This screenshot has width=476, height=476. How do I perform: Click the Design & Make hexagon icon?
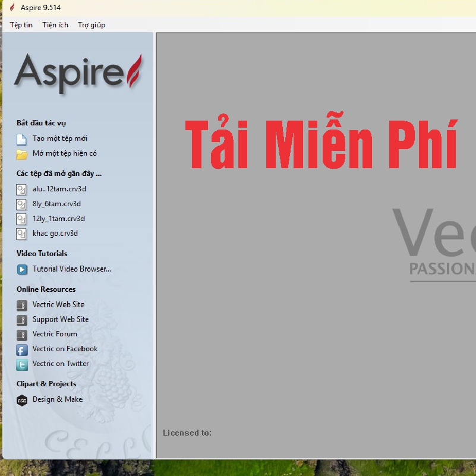pyautogui.click(x=21, y=399)
